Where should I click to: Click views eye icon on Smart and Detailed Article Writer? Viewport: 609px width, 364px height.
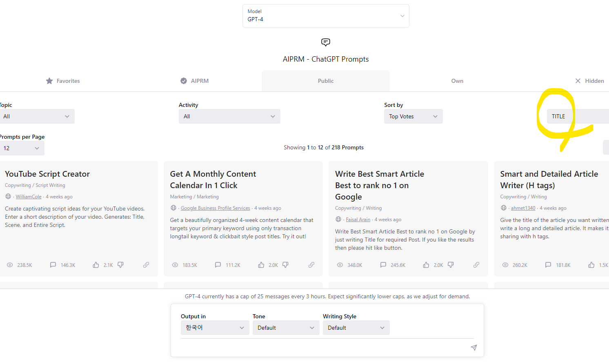[505, 265]
